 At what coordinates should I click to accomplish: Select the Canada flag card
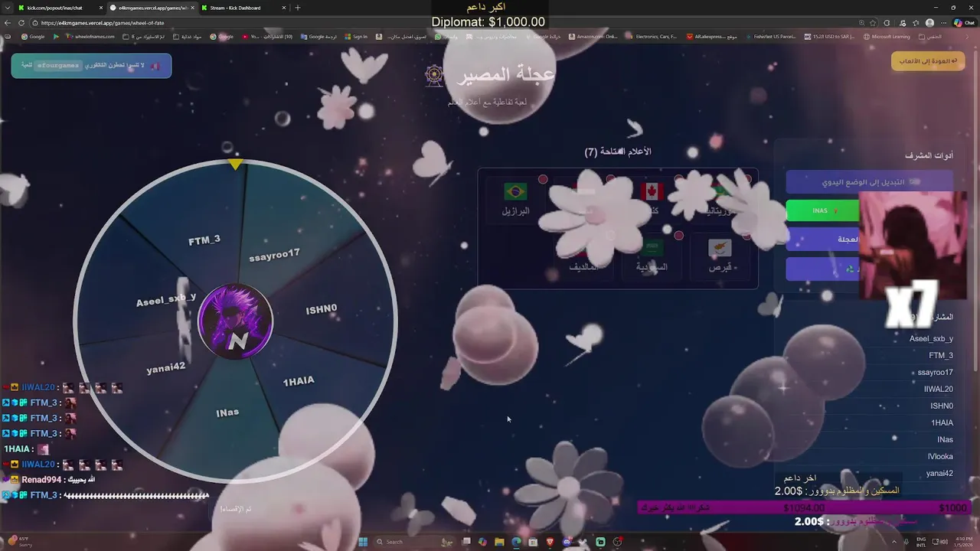click(x=653, y=199)
